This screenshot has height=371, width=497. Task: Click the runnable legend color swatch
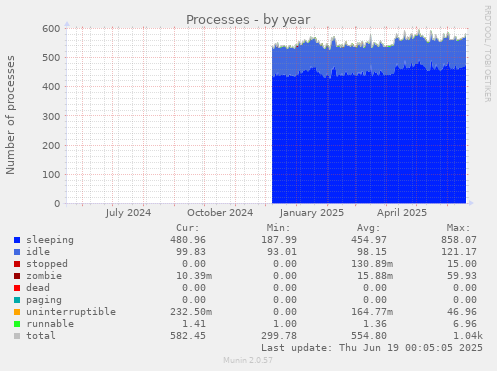pos(17,324)
